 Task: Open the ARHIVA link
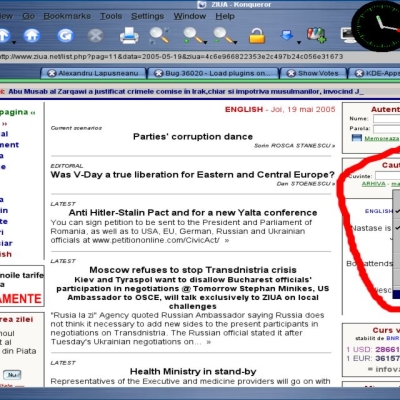pyautogui.click(x=373, y=184)
